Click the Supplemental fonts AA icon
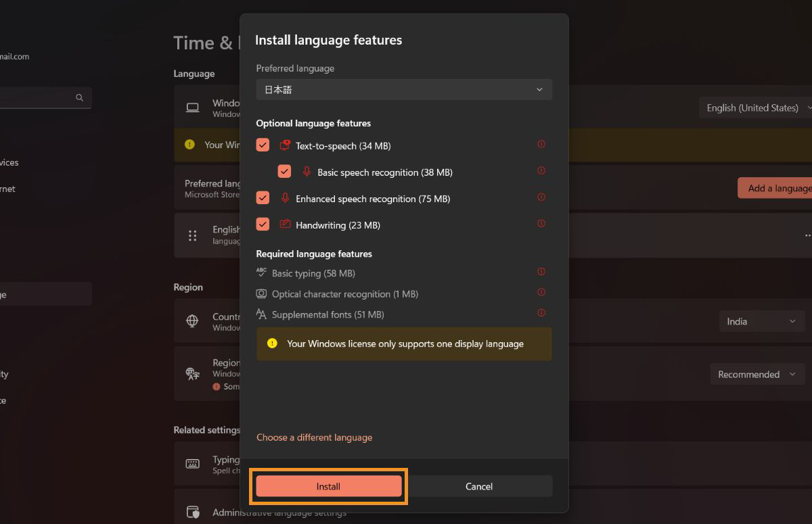Screen dimensions: 812x524 [x=261, y=314]
